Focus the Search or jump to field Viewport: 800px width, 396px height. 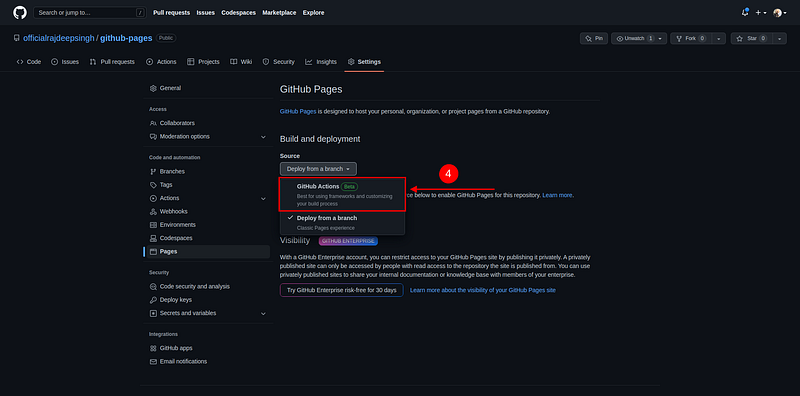[90, 13]
